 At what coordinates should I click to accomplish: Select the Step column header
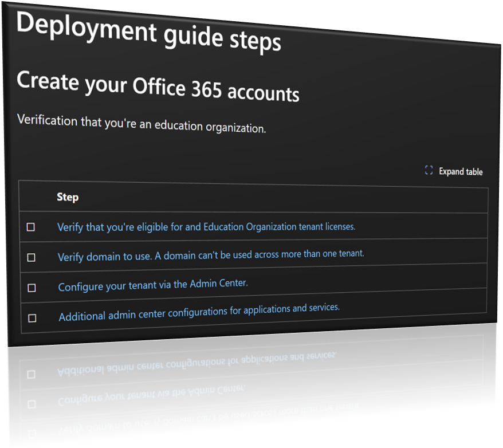[68, 197]
